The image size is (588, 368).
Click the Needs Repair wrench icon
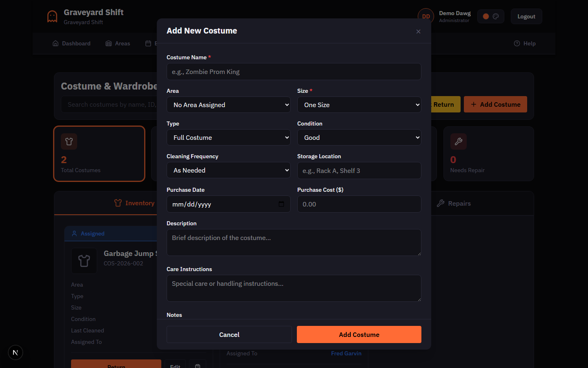click(x=458, y=141)
